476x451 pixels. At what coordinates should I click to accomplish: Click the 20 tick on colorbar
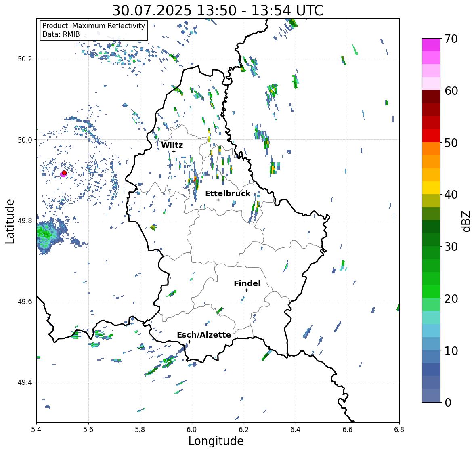pyautogui.click(x=451, y=299)
